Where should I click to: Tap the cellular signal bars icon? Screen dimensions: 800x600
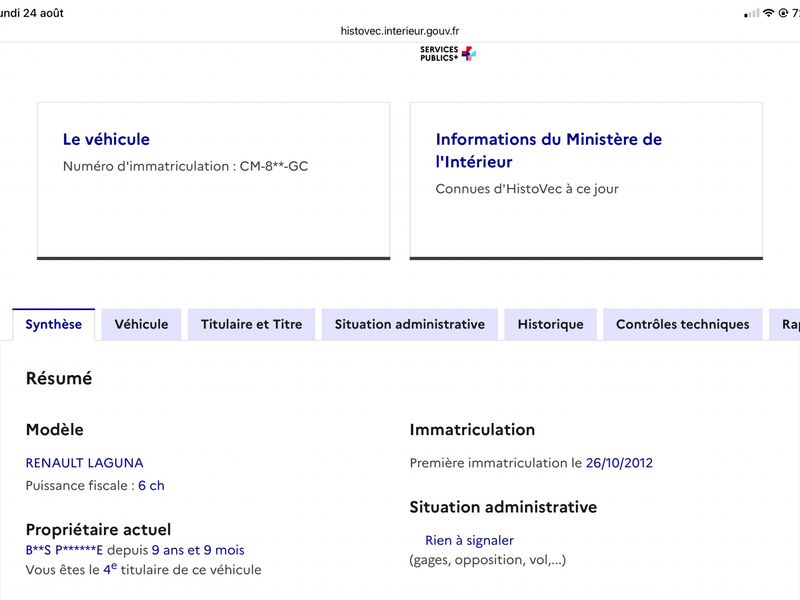(752, 14)
